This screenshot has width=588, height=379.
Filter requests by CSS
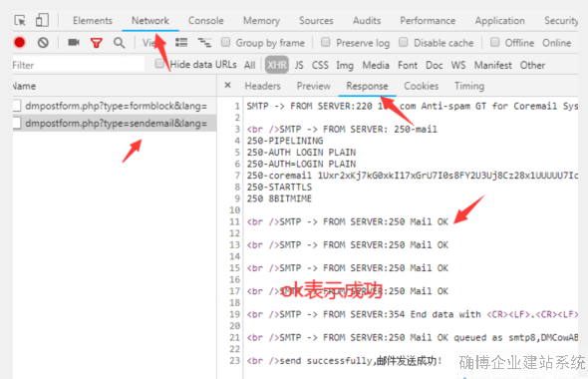pyautogui.click(x=320, y=65)
